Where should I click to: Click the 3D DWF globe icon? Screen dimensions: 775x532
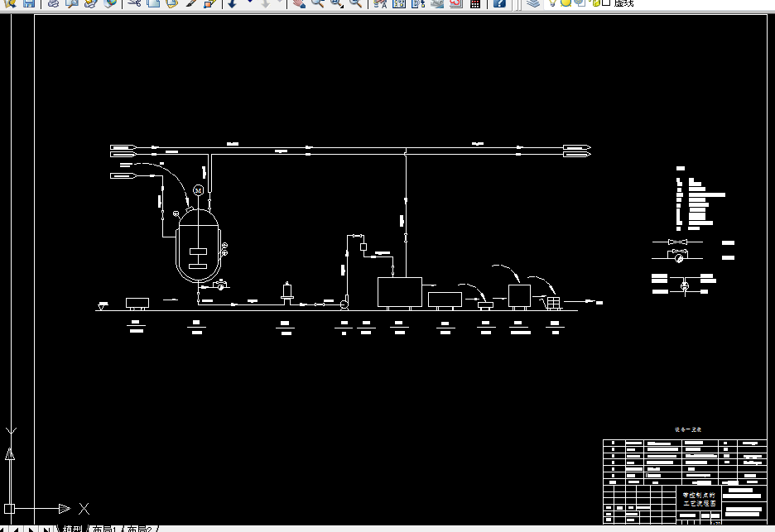pyautogui.click(x=110, y=3)
